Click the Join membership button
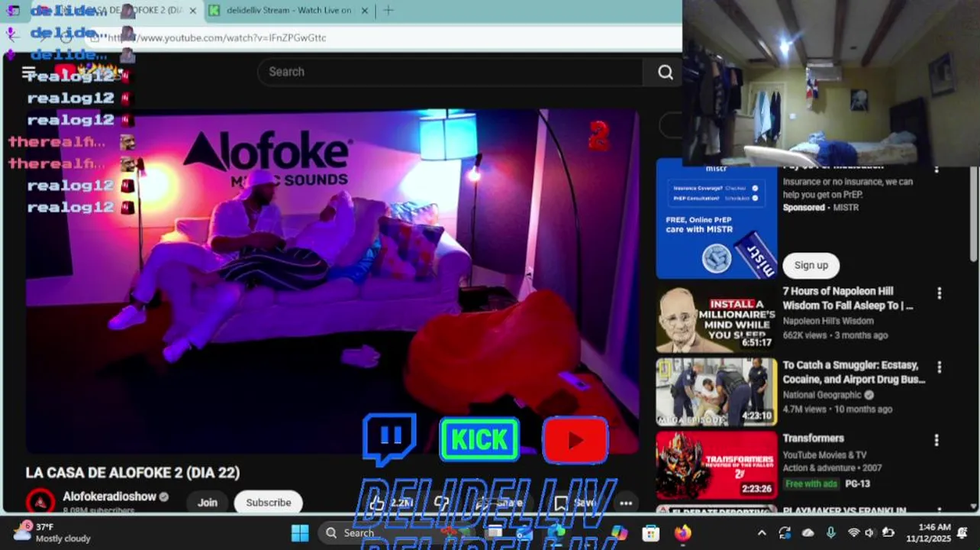The height and width of the screenshot is (550, 980). coord(208,502)
